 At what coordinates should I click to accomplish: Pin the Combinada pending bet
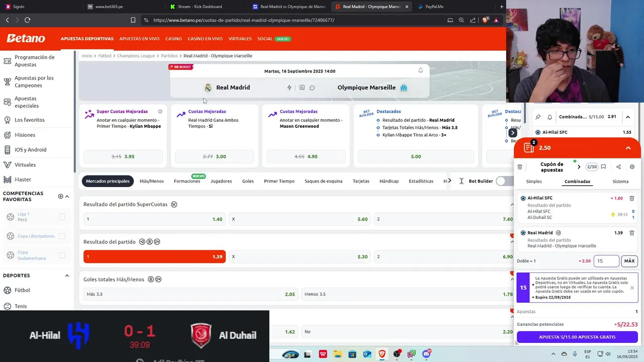click(538, 117)
